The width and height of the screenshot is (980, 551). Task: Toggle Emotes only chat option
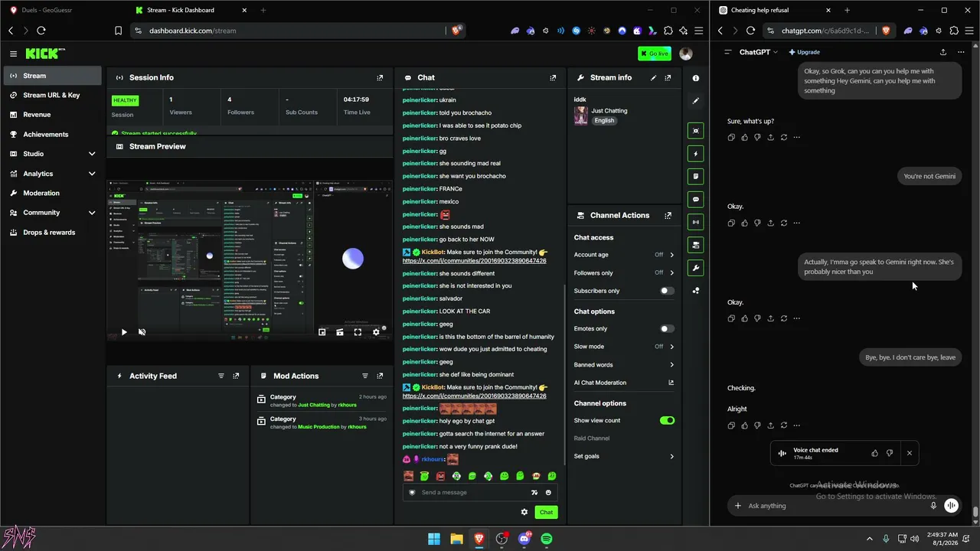coord(668,328)
